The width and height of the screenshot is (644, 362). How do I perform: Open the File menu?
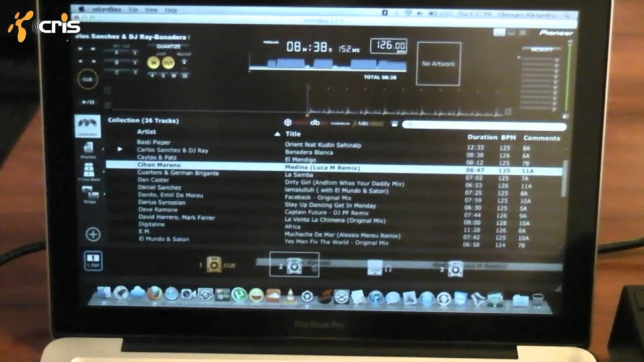(133, 10)
